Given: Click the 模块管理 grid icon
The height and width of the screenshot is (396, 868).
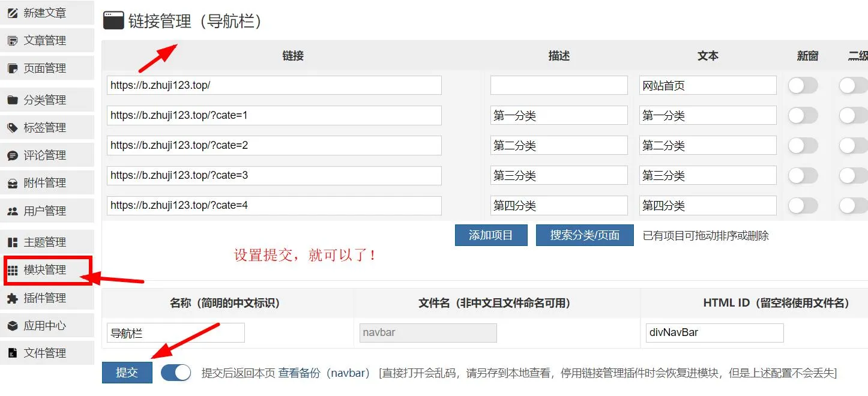Looking at the screenshot, I should click(13, 270).
